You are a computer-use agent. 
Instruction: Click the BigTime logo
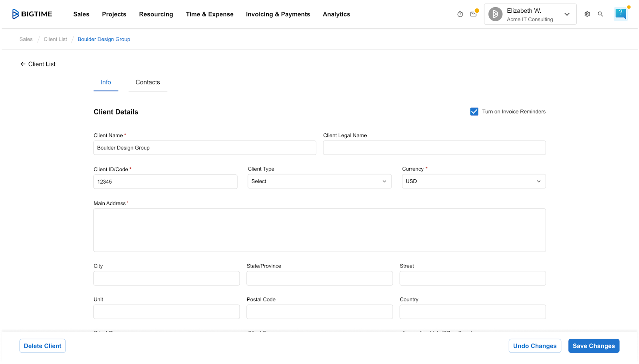(32, 14)
